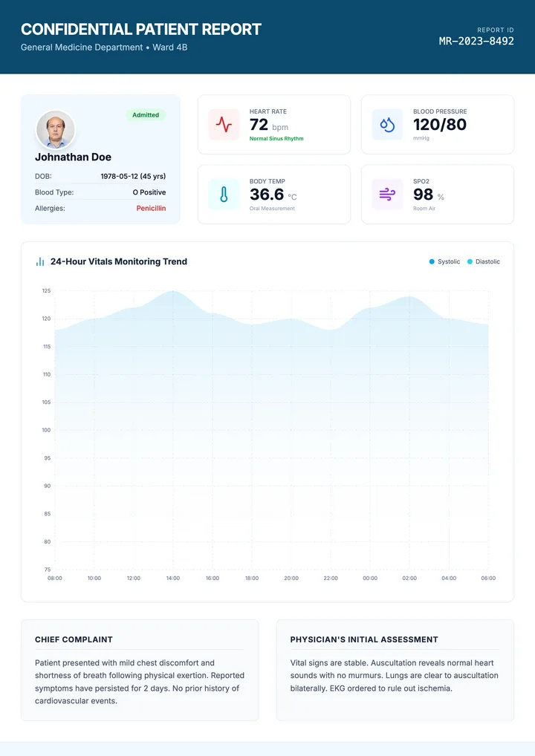Click the 06:00 x-axis time label
535x756 pixels.
(x=488, y=578)
